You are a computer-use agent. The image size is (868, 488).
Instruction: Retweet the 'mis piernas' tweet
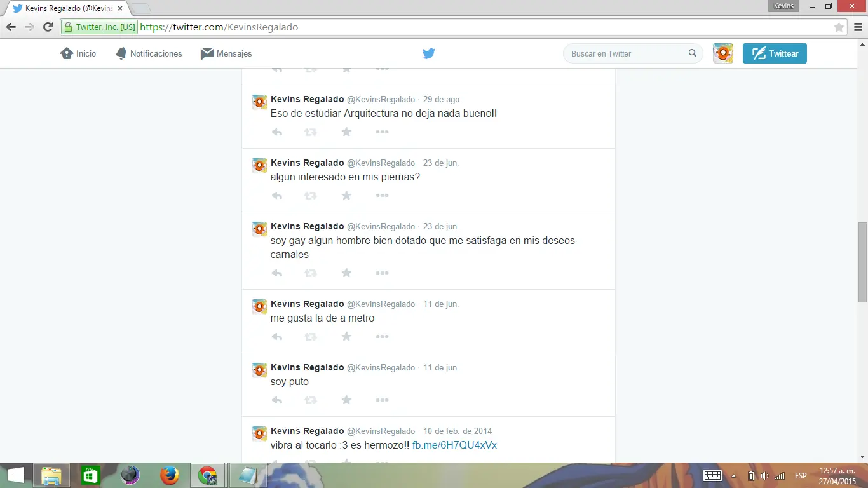[x=310, y=196]
